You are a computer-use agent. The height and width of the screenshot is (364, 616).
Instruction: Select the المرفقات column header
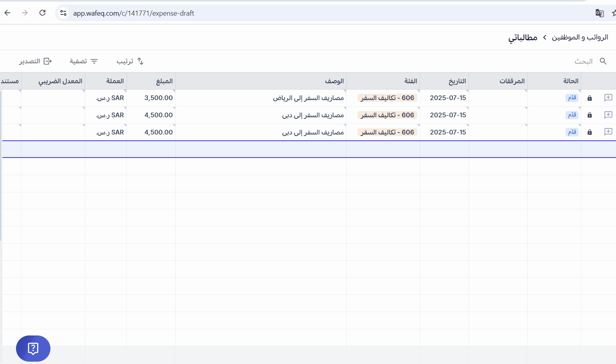(x=498, y=81)
